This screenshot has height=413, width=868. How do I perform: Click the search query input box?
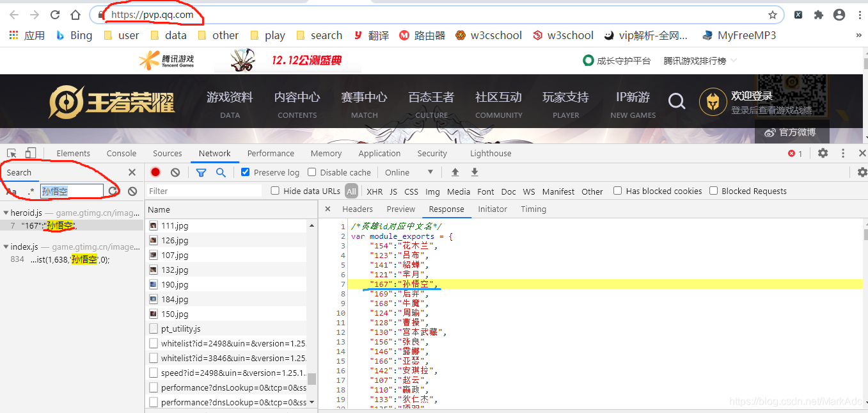click(x=72, y=191)
